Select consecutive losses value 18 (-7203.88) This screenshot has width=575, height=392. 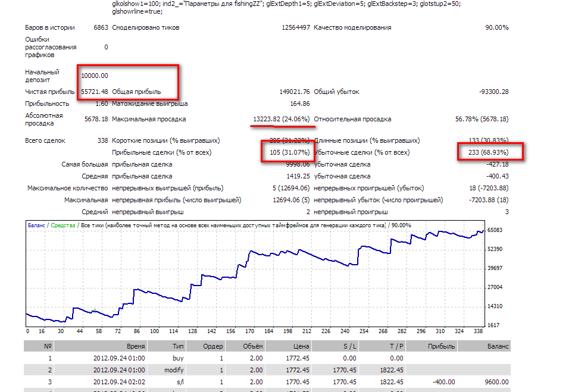(x=489, y=188)
